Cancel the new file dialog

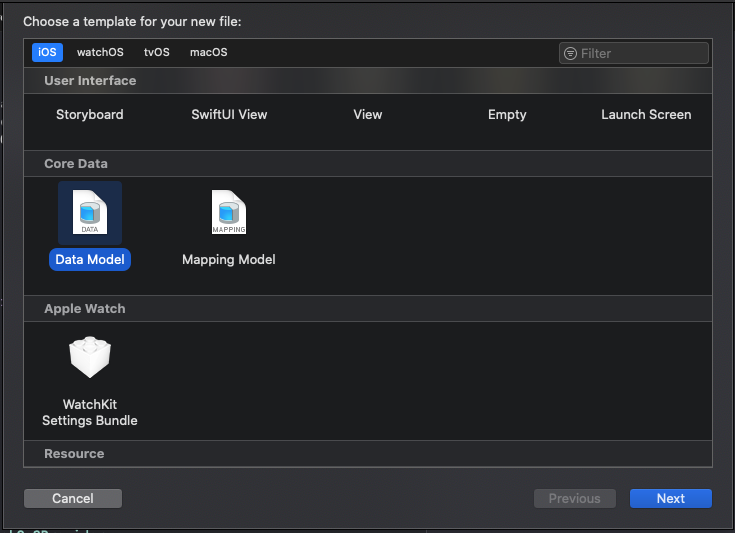[73, 498]
